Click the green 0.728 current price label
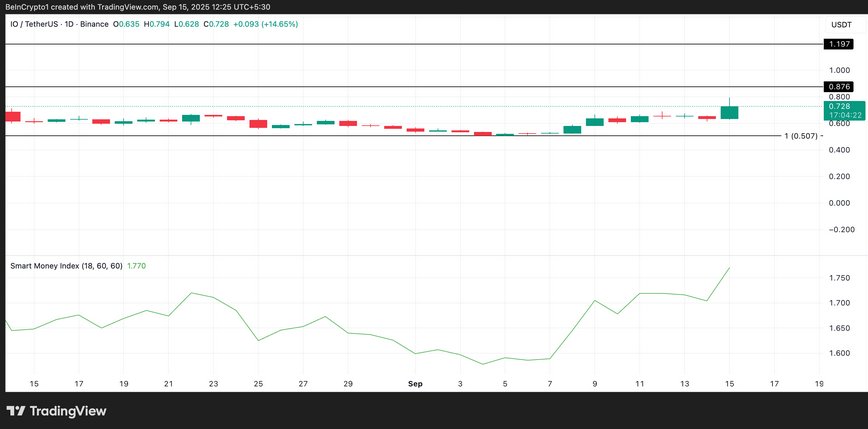 tap(838, 106)
